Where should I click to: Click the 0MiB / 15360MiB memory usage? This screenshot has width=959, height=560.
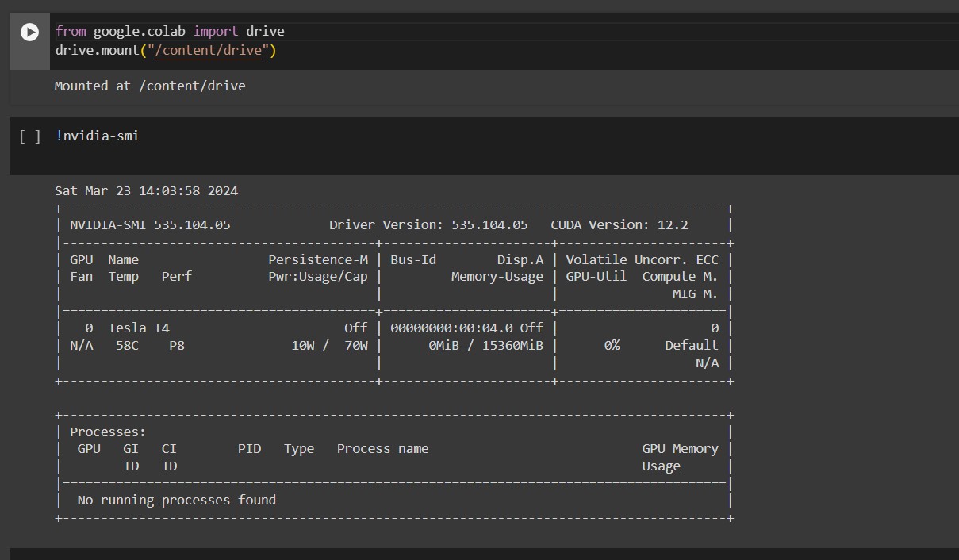[x=485, y=345]
